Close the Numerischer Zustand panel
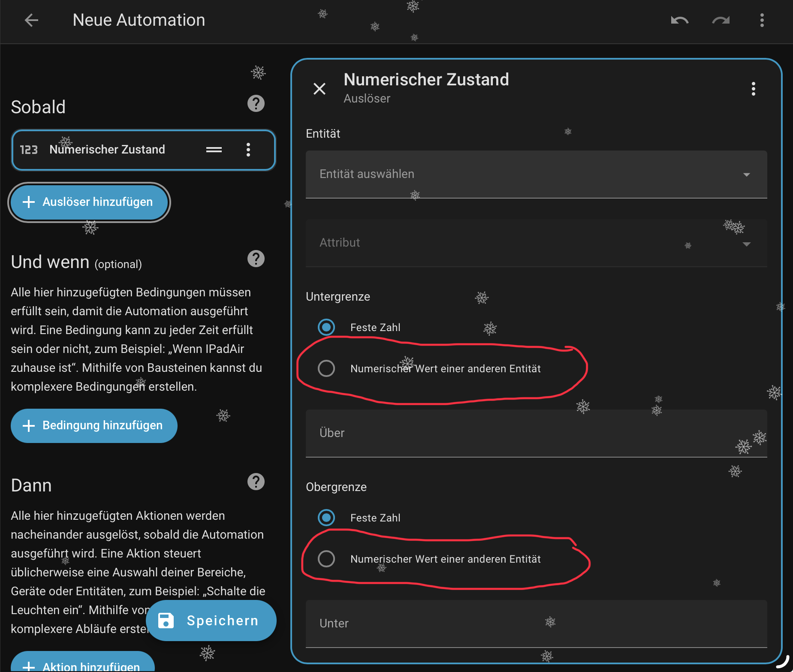The width and height of the screenshot is (793, 672). pos(319,89)
